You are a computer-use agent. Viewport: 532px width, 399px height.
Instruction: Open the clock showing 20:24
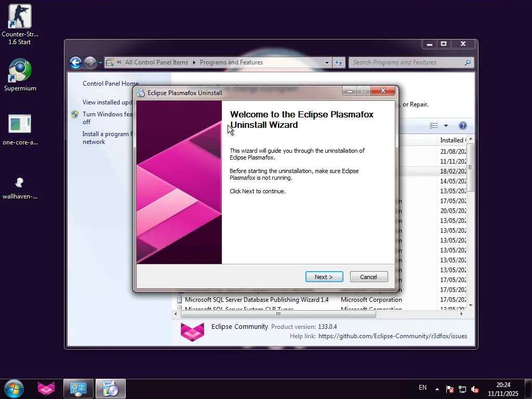point(503,389)
